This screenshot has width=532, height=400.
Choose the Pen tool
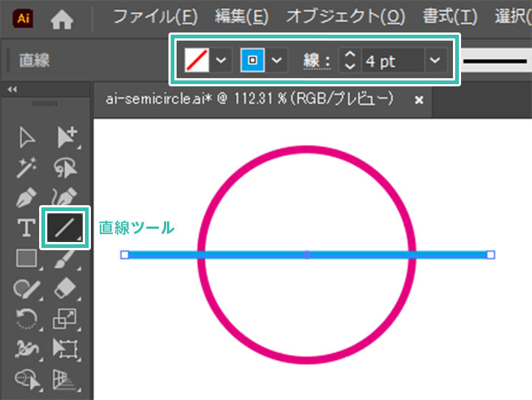pos(27,199)
